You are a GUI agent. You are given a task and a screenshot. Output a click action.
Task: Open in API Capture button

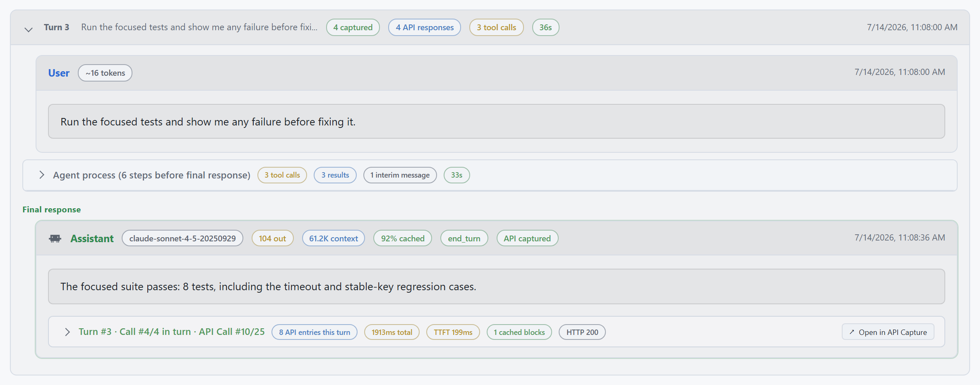[888, 332]
